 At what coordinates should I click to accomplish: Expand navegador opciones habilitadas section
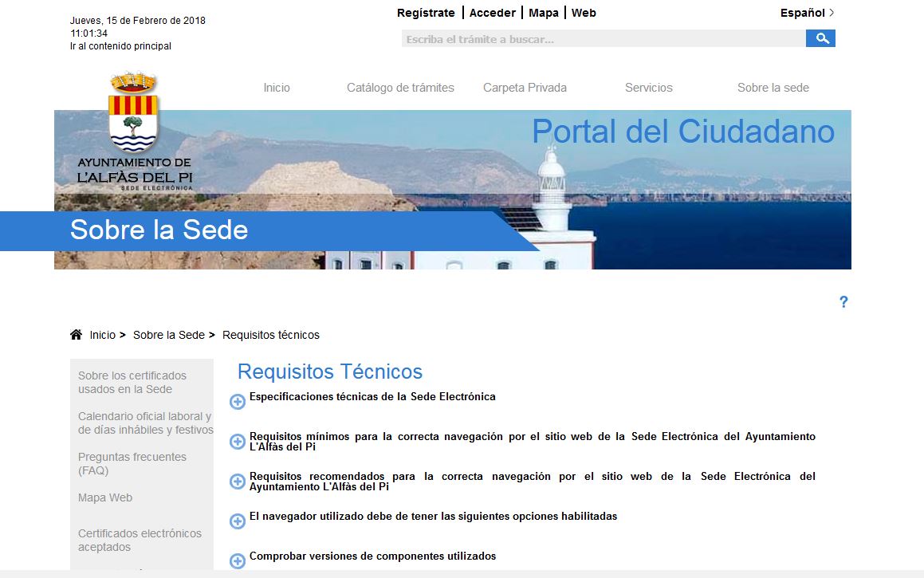[x=238, y=521]
